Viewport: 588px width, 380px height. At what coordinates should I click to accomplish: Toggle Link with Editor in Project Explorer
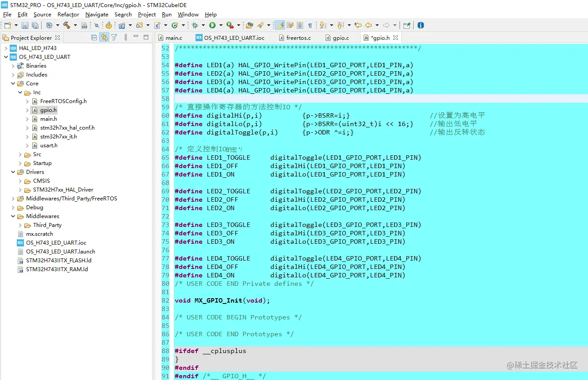[104, 38]
